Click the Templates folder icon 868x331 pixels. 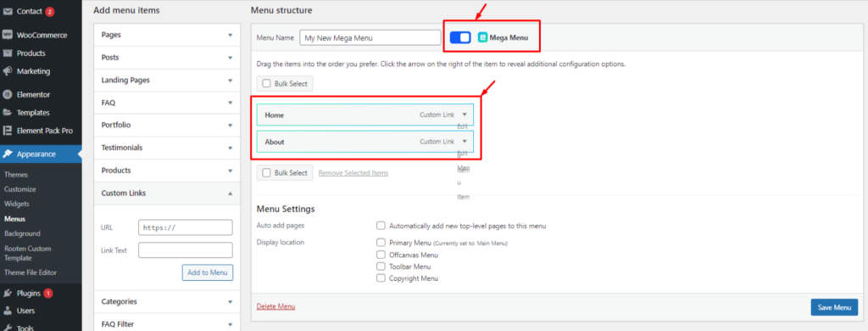tap(8, 113)
